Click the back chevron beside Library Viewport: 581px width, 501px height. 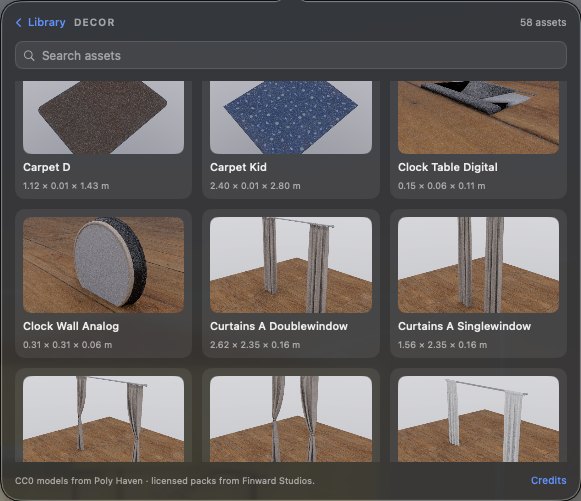coord(19,23)
